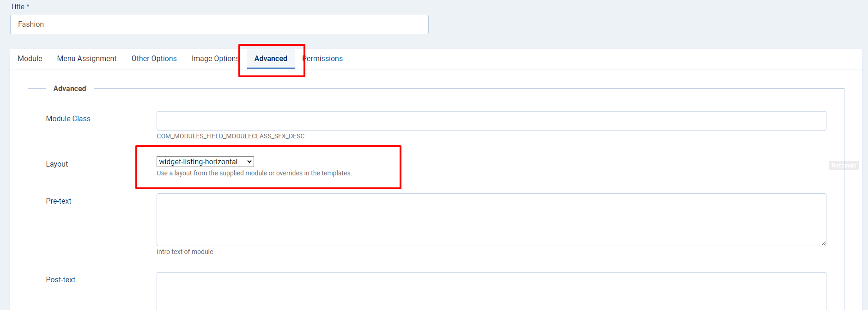
Task: Click the faint Rectangle label at right edge
Action: [844, 166]
